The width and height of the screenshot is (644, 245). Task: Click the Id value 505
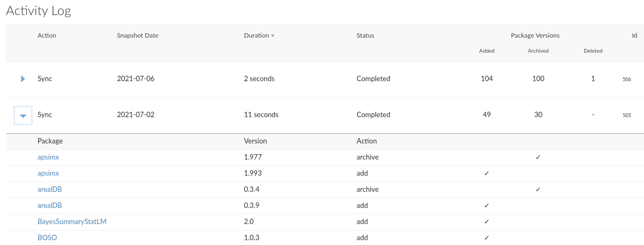click(x=627, y=116)
